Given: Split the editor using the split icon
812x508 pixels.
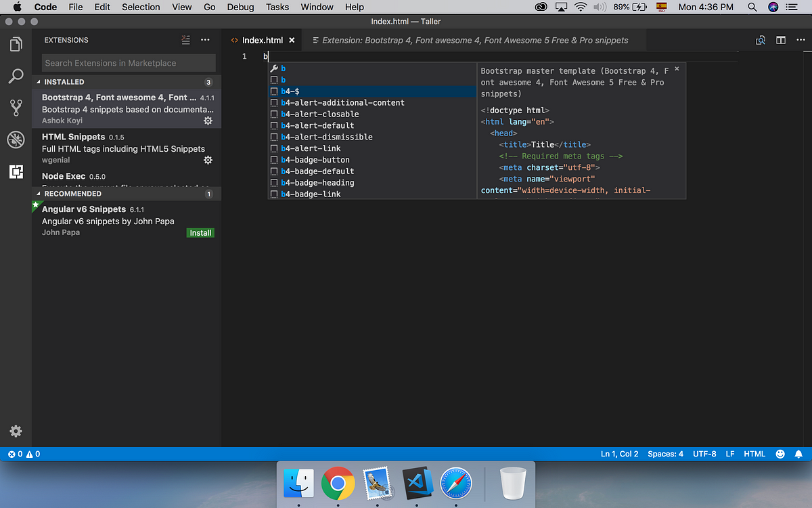Looking at the screenshot, I should [781, 40].
